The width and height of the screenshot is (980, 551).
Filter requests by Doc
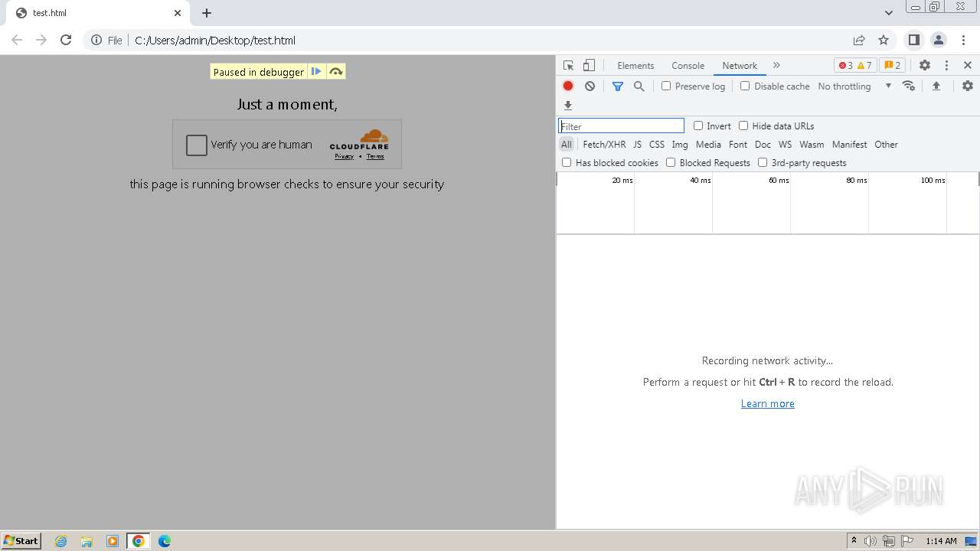tap(763, 144)
